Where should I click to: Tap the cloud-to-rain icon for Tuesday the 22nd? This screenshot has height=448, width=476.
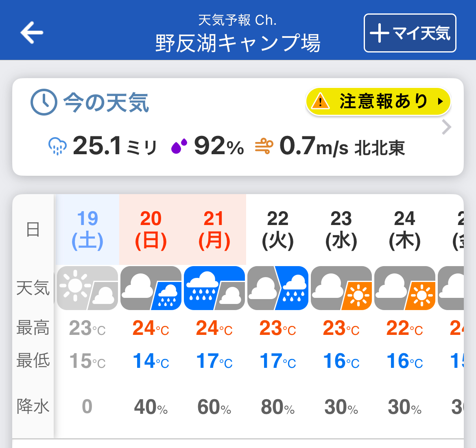[278, 288]
